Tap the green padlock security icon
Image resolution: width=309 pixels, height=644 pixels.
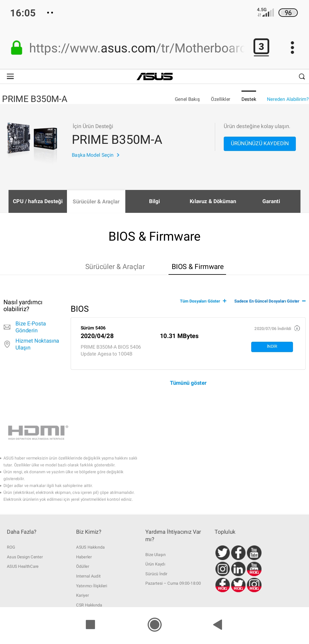click(17, 48)
